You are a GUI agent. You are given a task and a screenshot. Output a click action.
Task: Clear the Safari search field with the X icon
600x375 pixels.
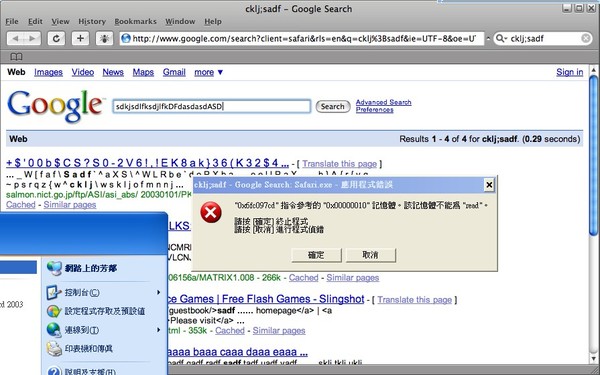click(x=586, y=38)
